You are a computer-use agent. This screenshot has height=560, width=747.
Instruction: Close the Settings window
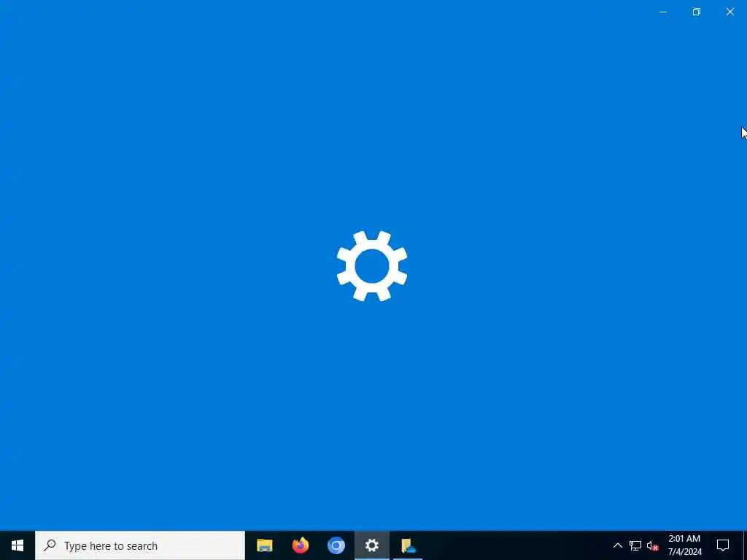[x=729, y=12]
